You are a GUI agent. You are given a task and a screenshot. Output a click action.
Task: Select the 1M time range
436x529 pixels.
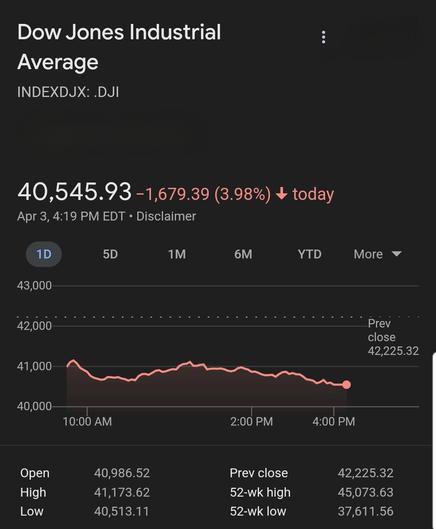click(177, 254)
